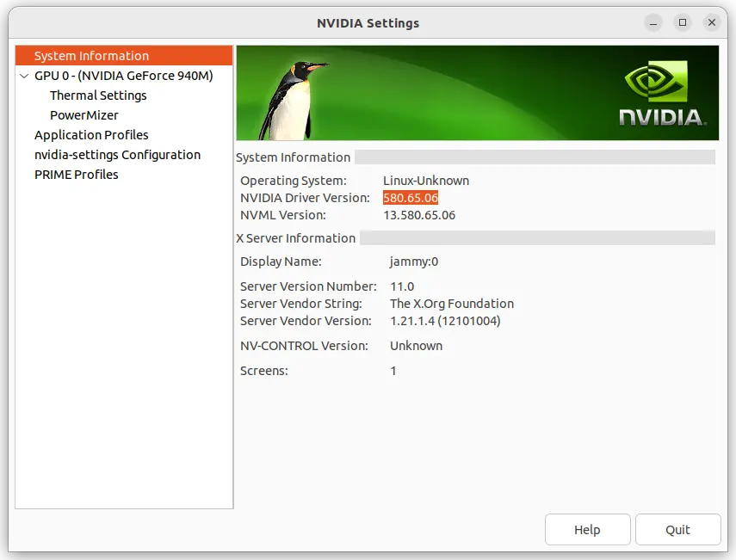Open PRIME Profiles page
Screen dimensions: 736x560
click(76, 175)
